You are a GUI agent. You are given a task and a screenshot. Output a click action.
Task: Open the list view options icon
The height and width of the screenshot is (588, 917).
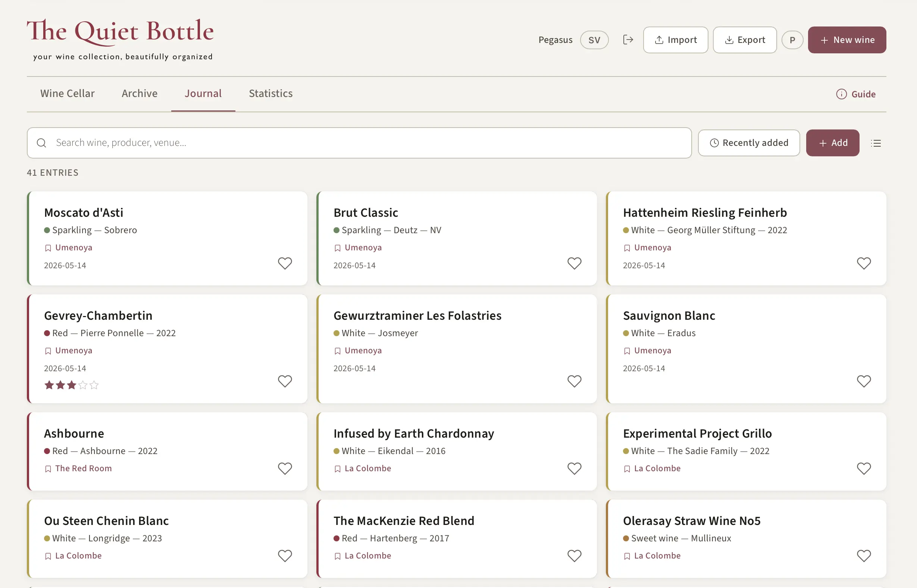(876, 143)
